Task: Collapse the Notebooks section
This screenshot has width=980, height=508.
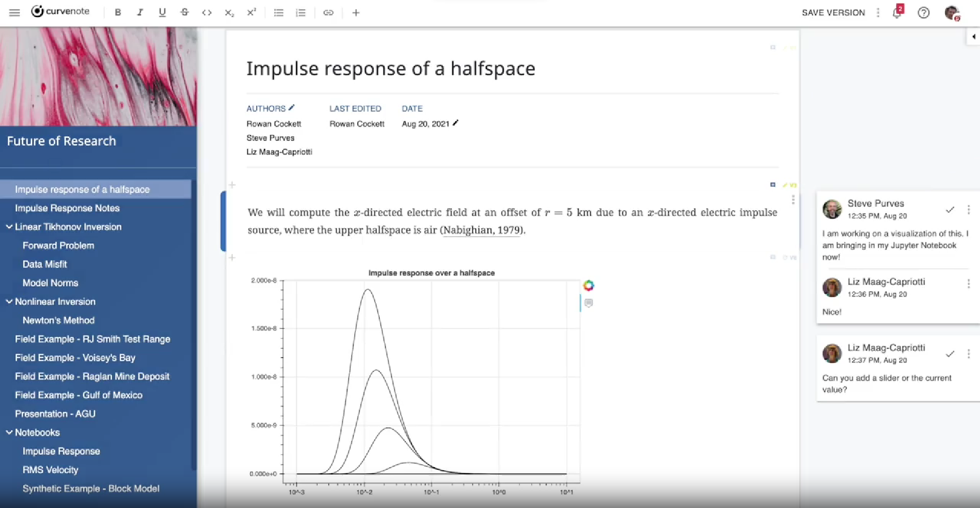Action: (x=8, y=433)
